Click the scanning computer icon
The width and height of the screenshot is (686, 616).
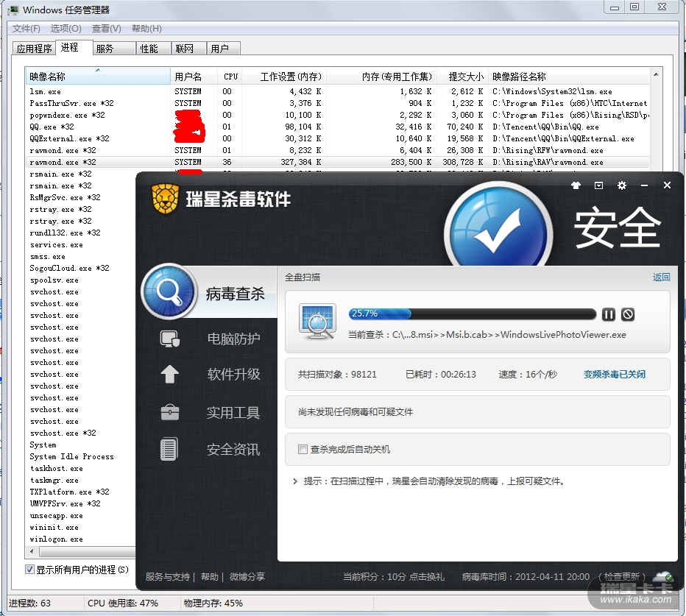click(318, 322)
